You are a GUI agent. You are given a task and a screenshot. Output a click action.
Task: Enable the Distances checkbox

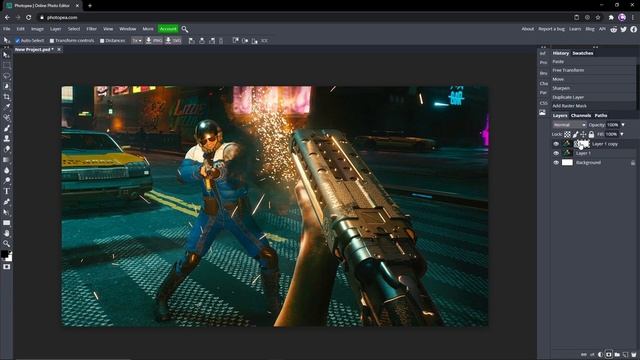[102, 41]
